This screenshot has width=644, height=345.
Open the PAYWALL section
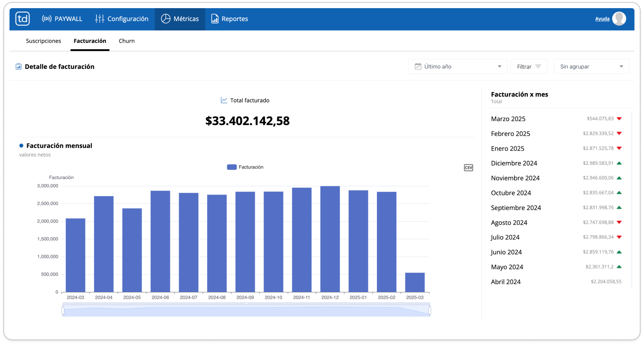coord(62,19)
